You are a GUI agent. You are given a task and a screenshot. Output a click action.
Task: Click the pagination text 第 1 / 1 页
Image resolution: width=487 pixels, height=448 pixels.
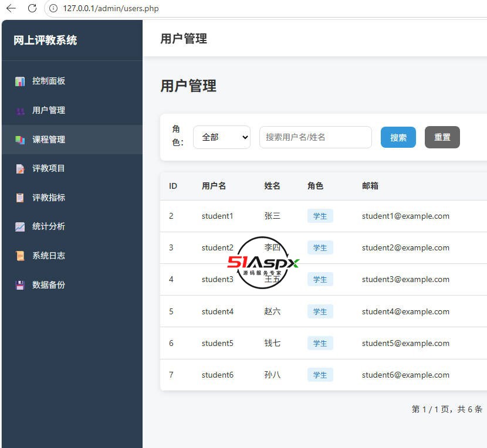[430, 409]
